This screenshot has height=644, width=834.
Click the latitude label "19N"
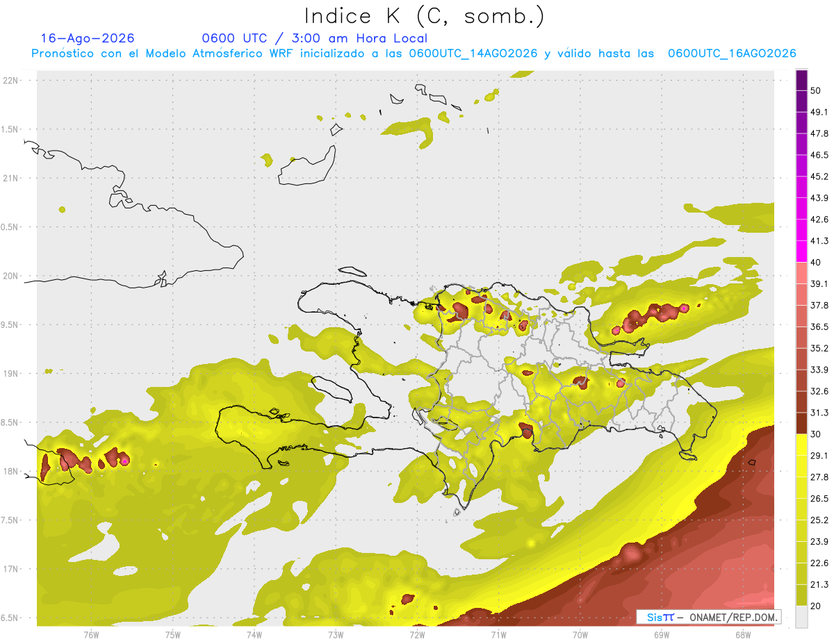pyautogui.click(x=11, y=374)
